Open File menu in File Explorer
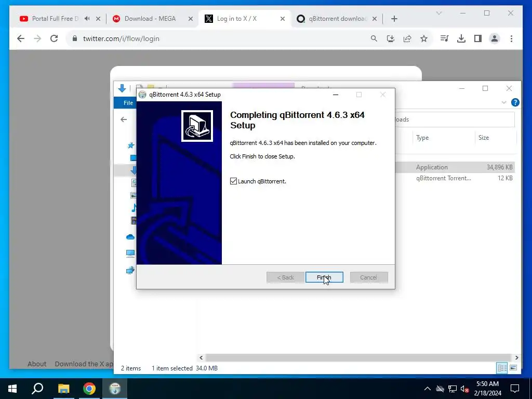532x399 pixels. (x=128, y=103)
